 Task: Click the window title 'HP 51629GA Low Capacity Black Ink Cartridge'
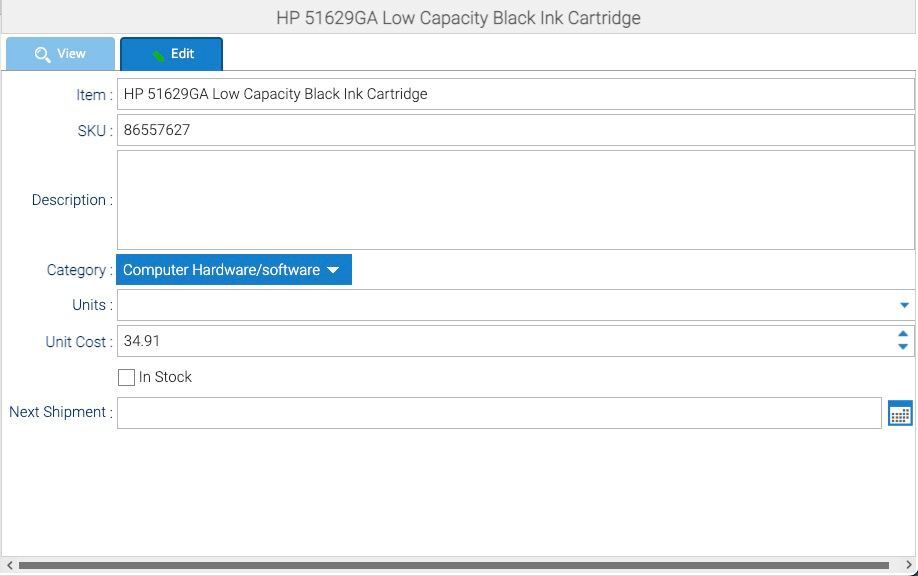458,18
